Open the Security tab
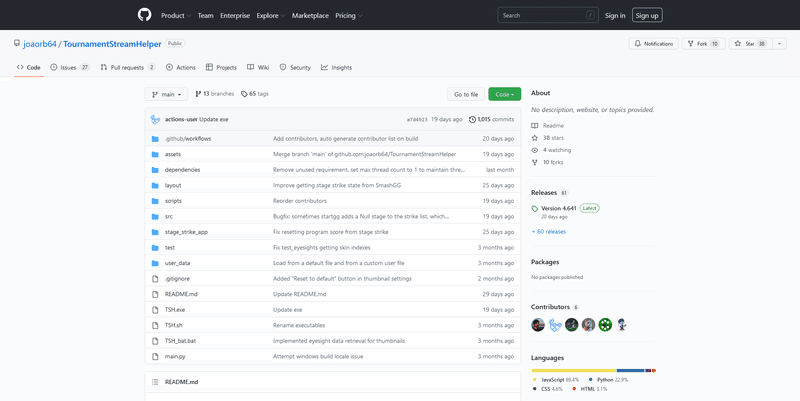This screenshot has height=401, width=800. pos(295,67)
